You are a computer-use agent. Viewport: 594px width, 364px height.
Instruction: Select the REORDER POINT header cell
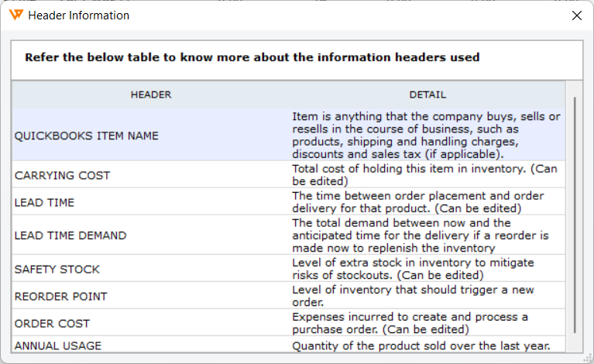click(x=151, y=296)
